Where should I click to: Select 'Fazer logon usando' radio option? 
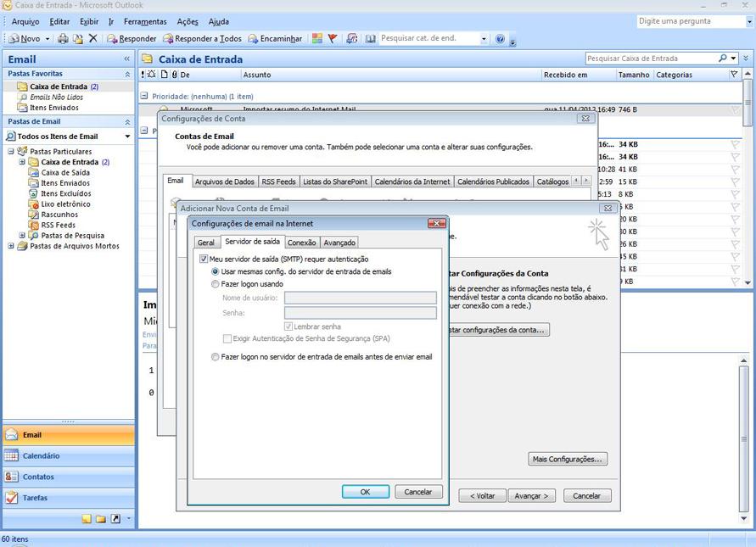215,284
